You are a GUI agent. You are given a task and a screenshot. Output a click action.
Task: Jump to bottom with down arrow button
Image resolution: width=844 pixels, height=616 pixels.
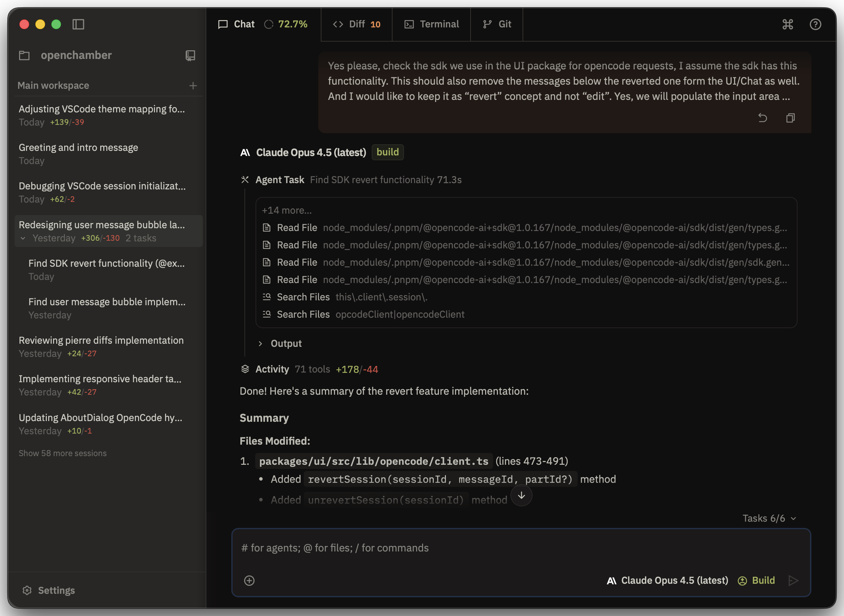point(521,496)
